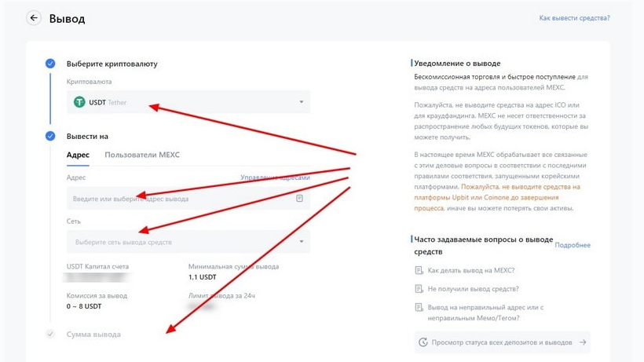Open the address book icon in address field
Viewport: 644px width, 362px height.
299,199
